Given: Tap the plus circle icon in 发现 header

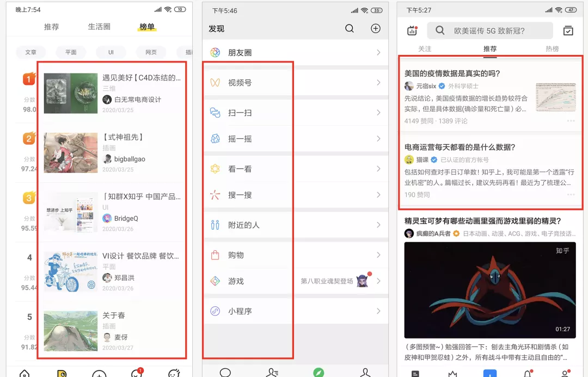Looking at the screenshot, I should [x=375, y=28].
